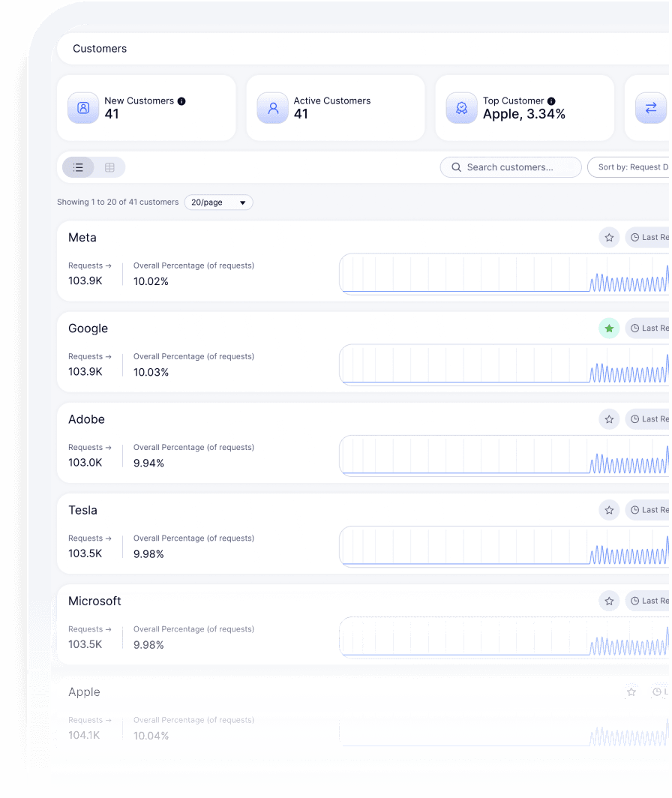Open the Adobe customer name
The width and height of the screenshot is (672, 798).
86,419
